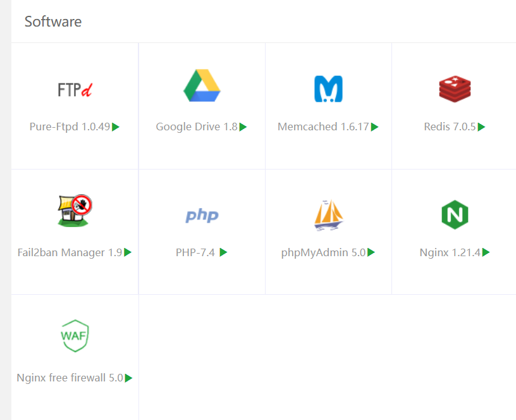The width and height of the screenshot is (516, 420).
Task: Open the Pure-Ftpd 1.0.49 label link
Action: tap(70, 127)
